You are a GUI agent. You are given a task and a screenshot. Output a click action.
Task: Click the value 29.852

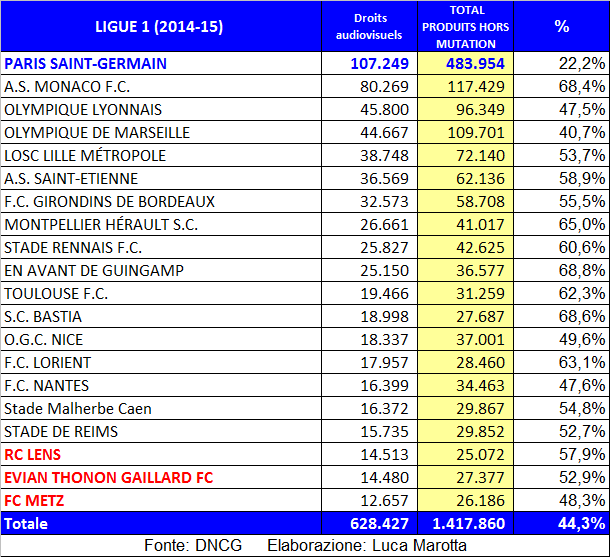[480, 431]
